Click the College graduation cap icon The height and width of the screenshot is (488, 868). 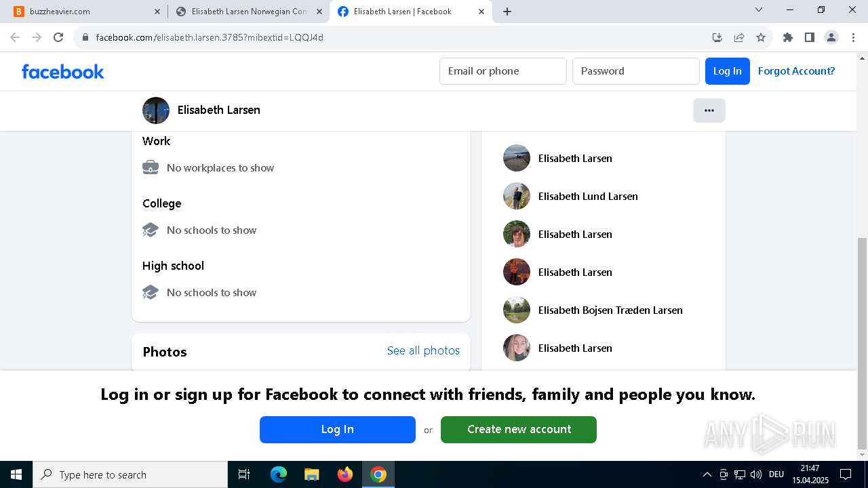[x=151, y=230]
